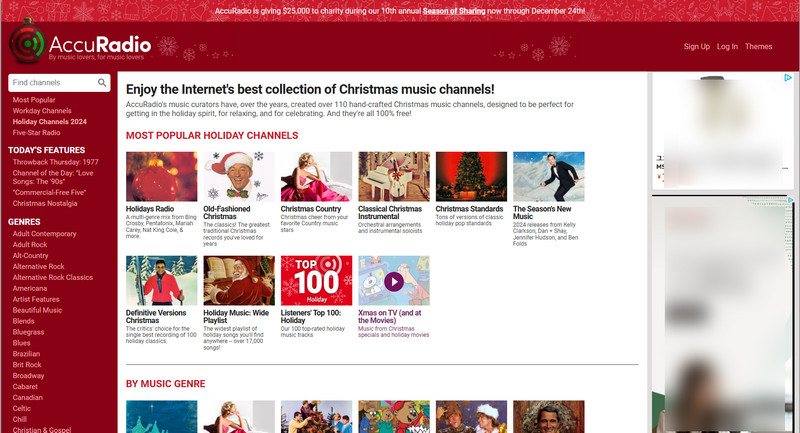Open Artist Features in genres
The width and height of the screenshot is (800, 433).
pyautogui.click(x=36, y=299)
